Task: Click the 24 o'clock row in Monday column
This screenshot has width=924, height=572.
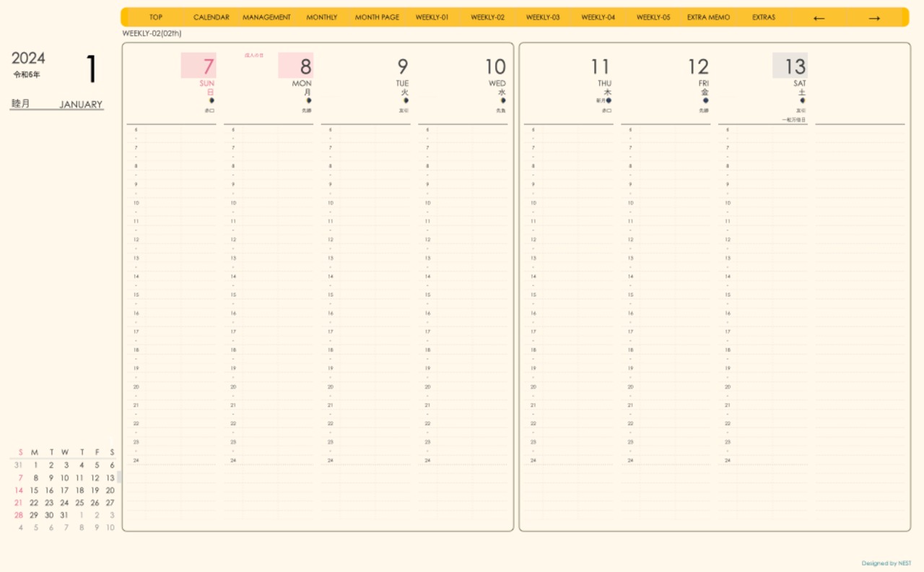Action: pyautogui.click(x=269, y=460)
